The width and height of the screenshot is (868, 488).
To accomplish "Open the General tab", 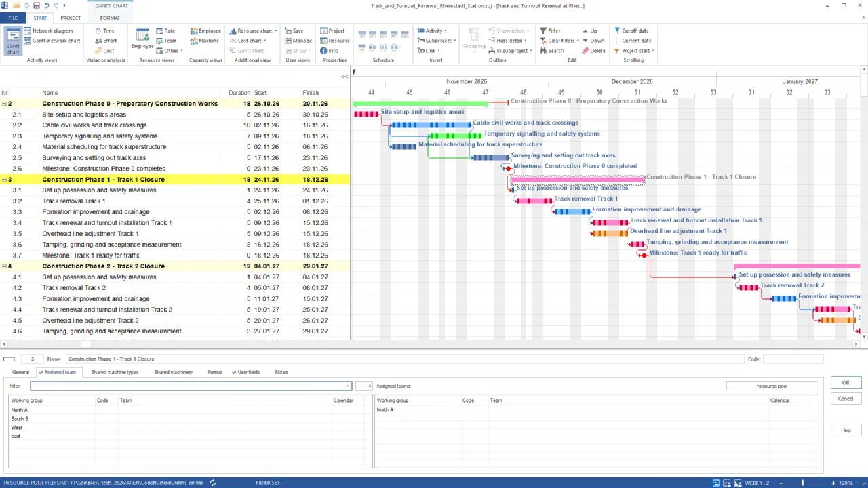I will (20, 372).
